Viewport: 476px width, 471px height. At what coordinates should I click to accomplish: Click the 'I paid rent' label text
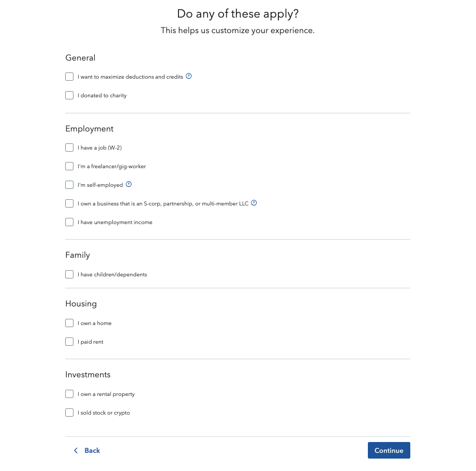tap(91, 342)
